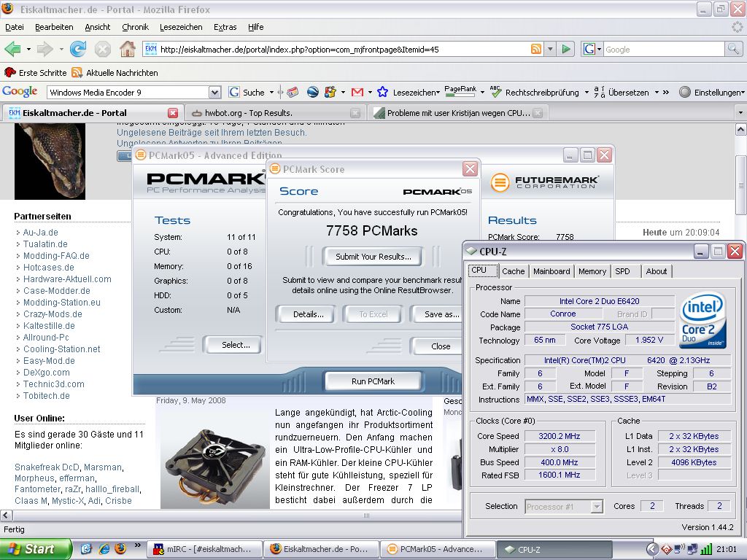Click the RSS feed icon in address bar

point(536,49)
